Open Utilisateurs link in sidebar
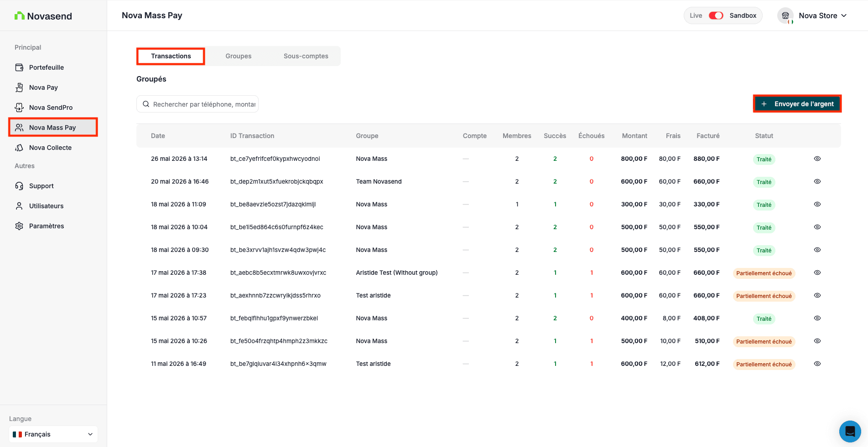 click(x=53, y=206)
